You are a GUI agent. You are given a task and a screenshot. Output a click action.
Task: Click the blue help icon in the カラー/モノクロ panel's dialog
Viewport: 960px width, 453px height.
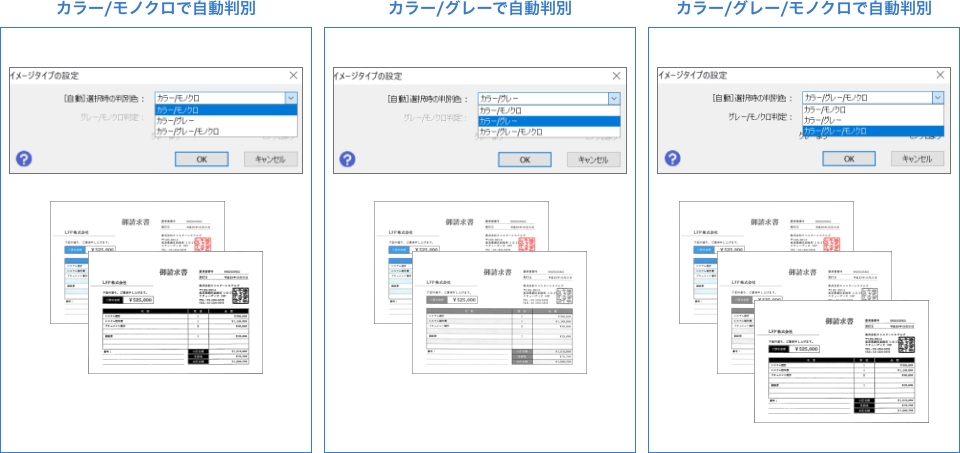click(x=24, y=159)
